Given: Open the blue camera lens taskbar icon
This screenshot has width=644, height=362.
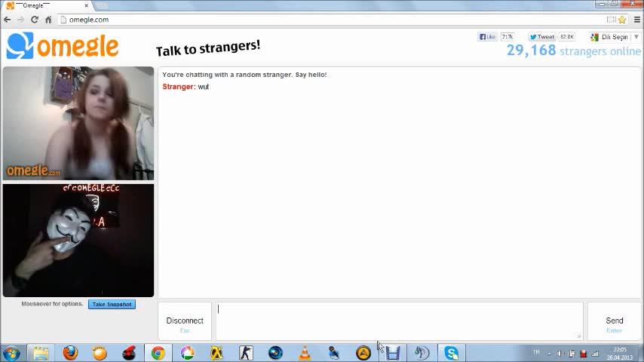Looking at the screenshot, I should tap(275, 353).
